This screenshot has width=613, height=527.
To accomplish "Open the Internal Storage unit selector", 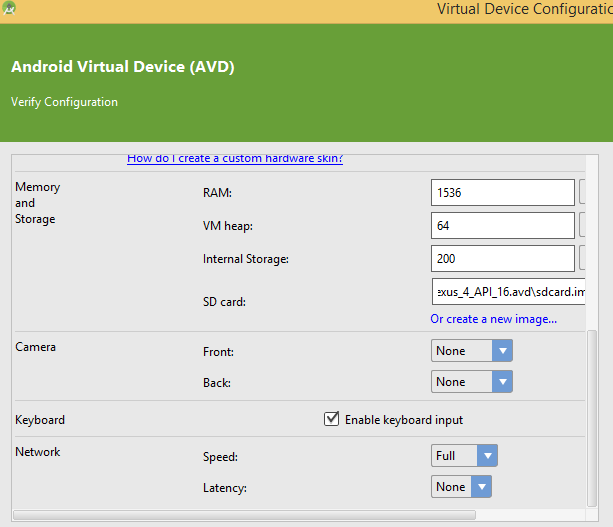I will pyautogui.click(x=582, y=259).
